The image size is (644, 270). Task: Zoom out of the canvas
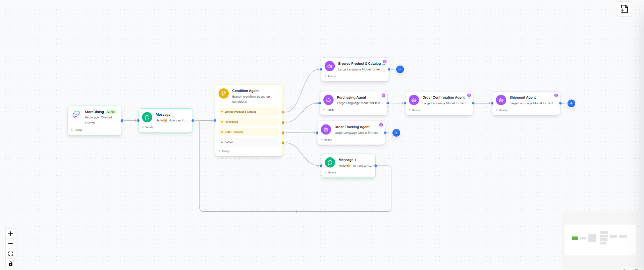point(11,244)
